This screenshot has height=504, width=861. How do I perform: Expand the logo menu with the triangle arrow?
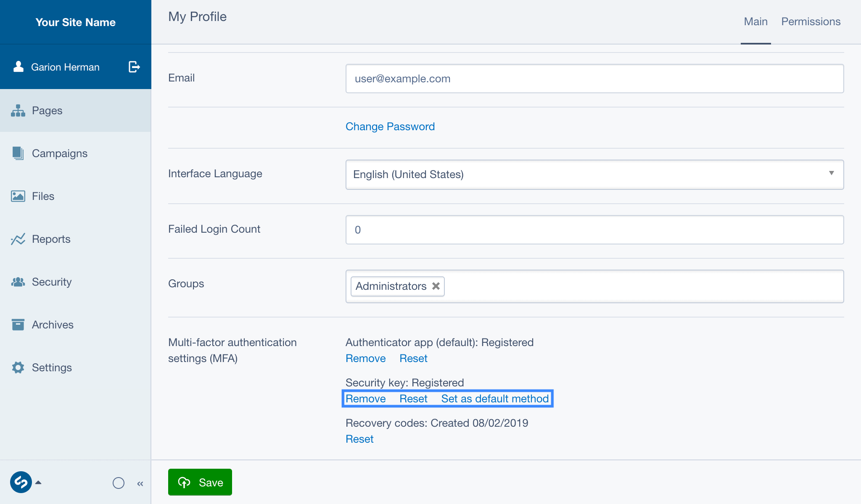pos(39,483)
